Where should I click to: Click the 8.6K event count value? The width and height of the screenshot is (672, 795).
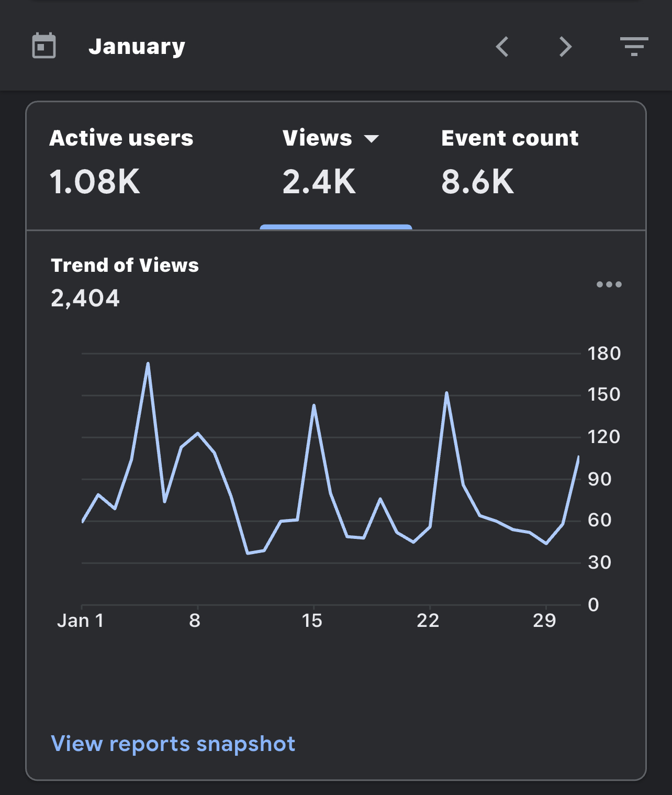pyautogui.click(x=477, y=182)
